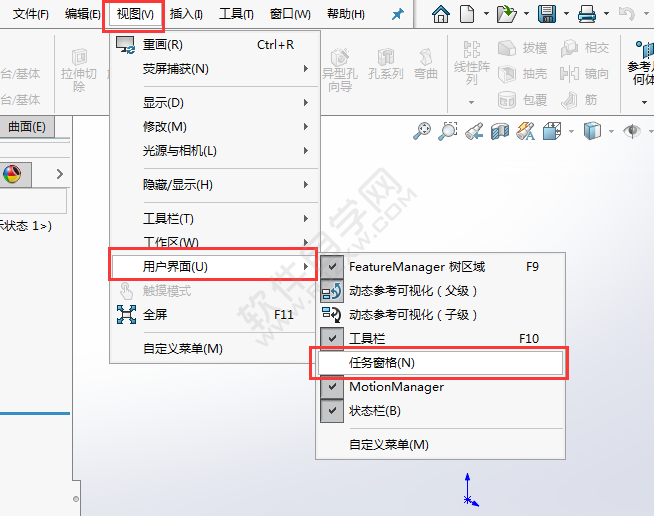Select 全屏 F11 in the View menu
The width and height of the screenshot is (654, 516).
click(214, 315)
